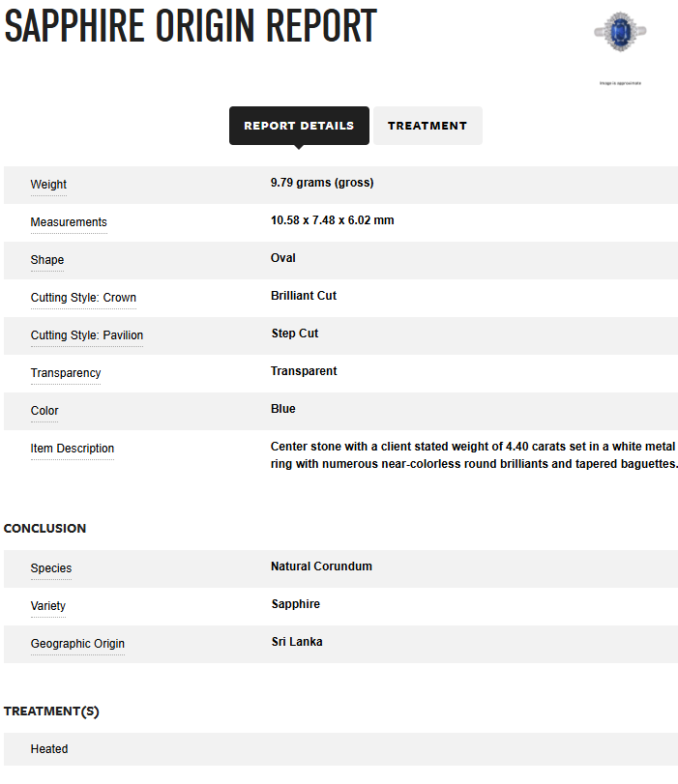678x784 pixels.
Task: Open the sapphire ring thumbnail image
Action: tap(620, 31)
